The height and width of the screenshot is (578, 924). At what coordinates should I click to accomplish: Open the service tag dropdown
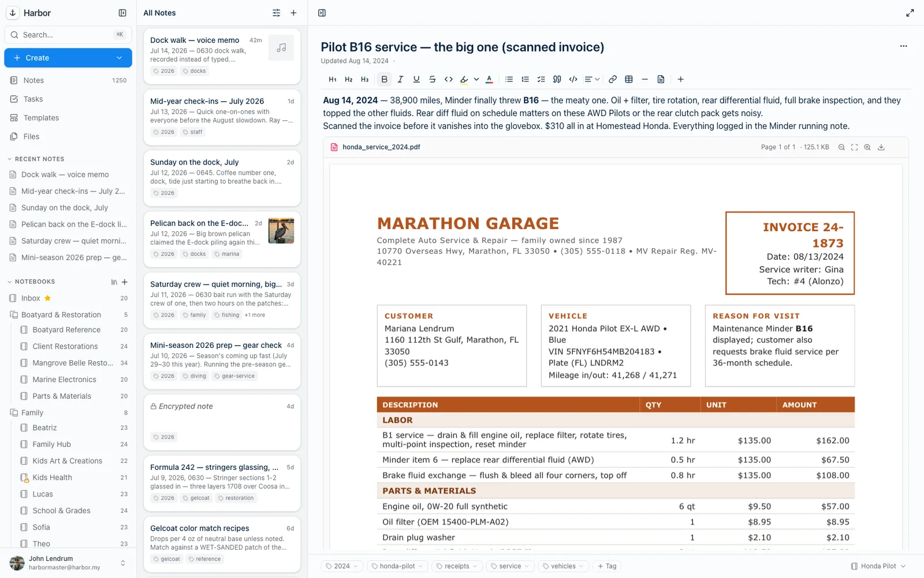[510, 566]
